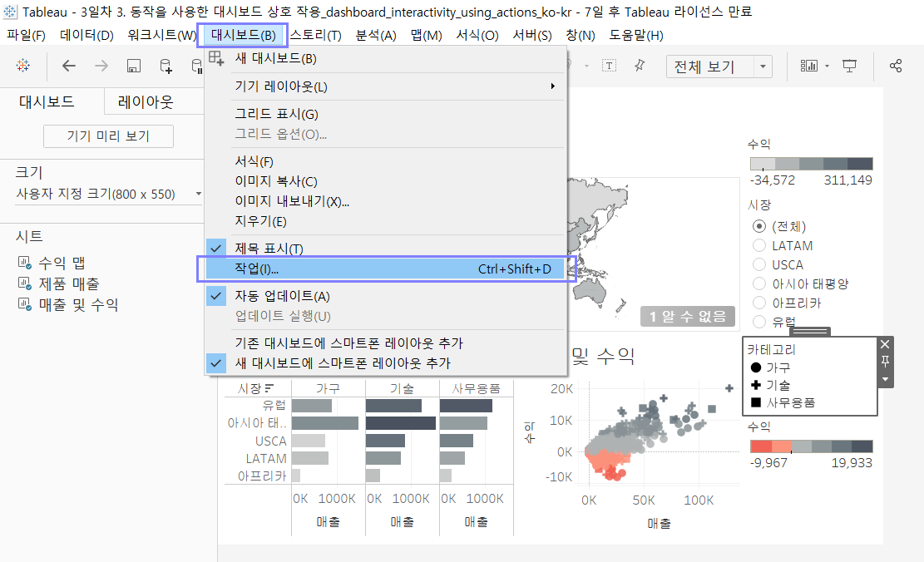Switch to the 대시보드 side tab
The width and height of the screenshot is (924, 562).
point(47,102)
